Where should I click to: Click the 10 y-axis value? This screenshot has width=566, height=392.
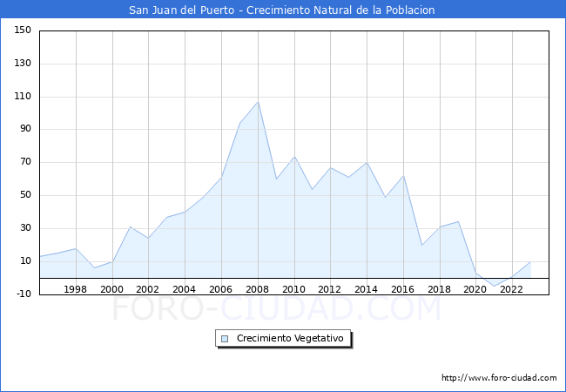[25, 261]
